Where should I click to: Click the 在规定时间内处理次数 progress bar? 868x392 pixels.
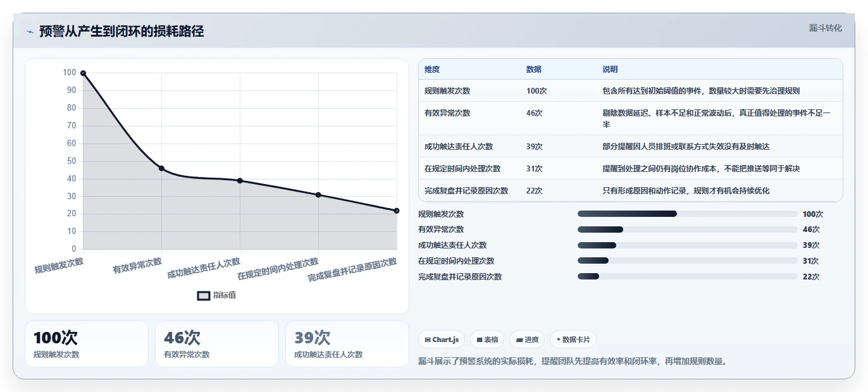coord(688,261)
